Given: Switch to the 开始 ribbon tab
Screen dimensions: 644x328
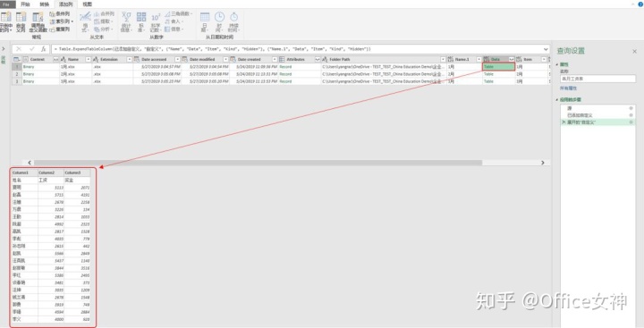Looking at the screenshot, I should tap(25, 4).
